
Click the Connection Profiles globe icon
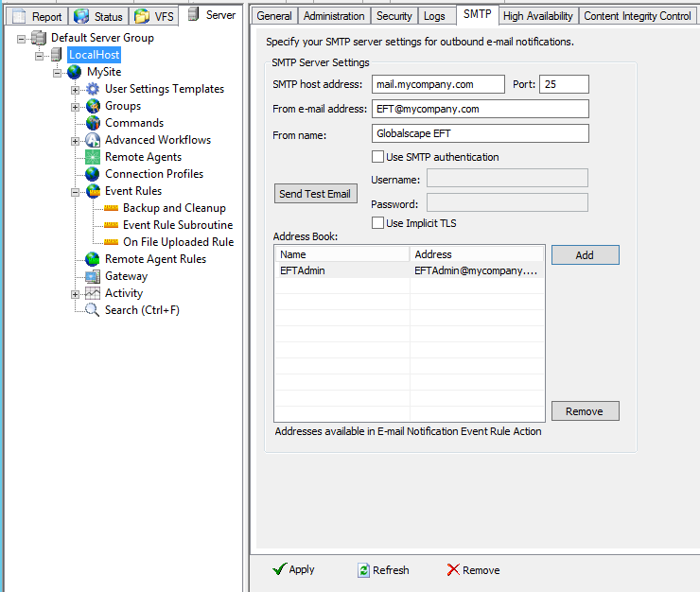click(x=93, y=174)
